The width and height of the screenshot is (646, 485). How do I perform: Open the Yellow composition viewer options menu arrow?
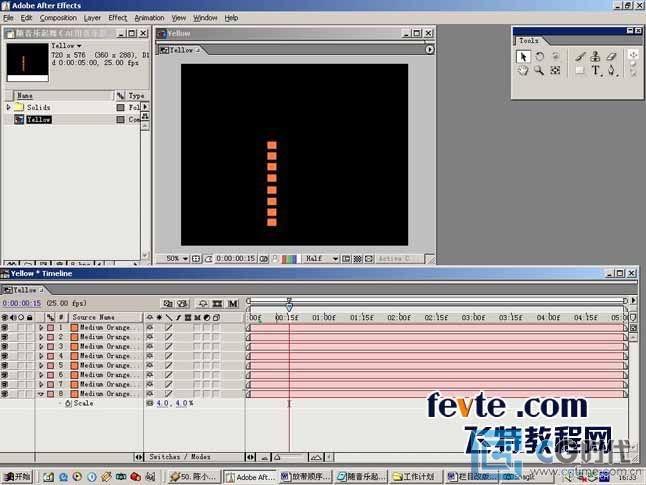click(429, 49)
